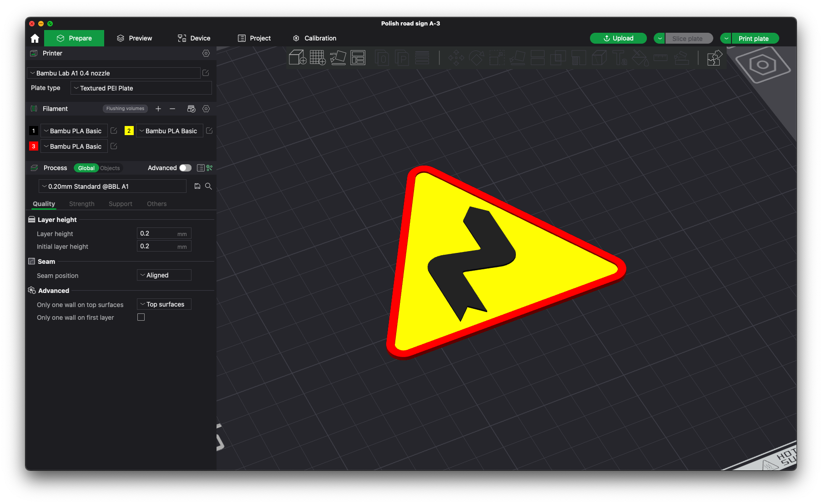Select the measure tool
This screenshot has height=504, width=822.
660,58
